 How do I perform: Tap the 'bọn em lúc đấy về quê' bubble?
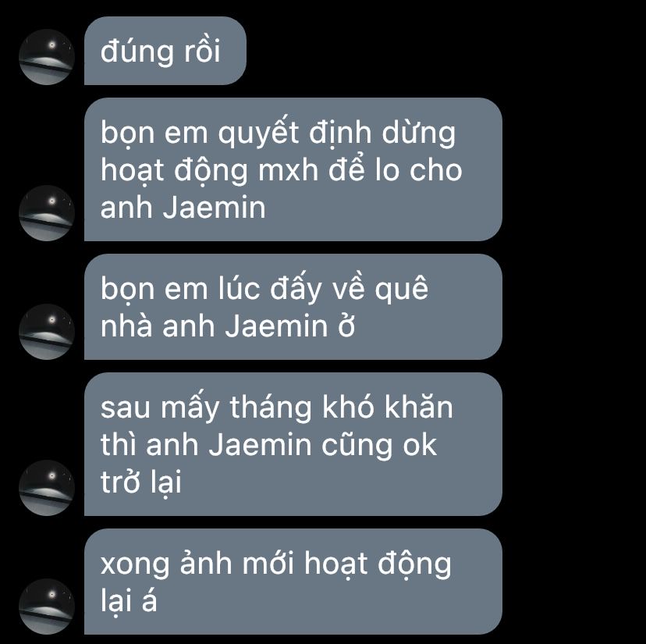click(x=293, y=306)
